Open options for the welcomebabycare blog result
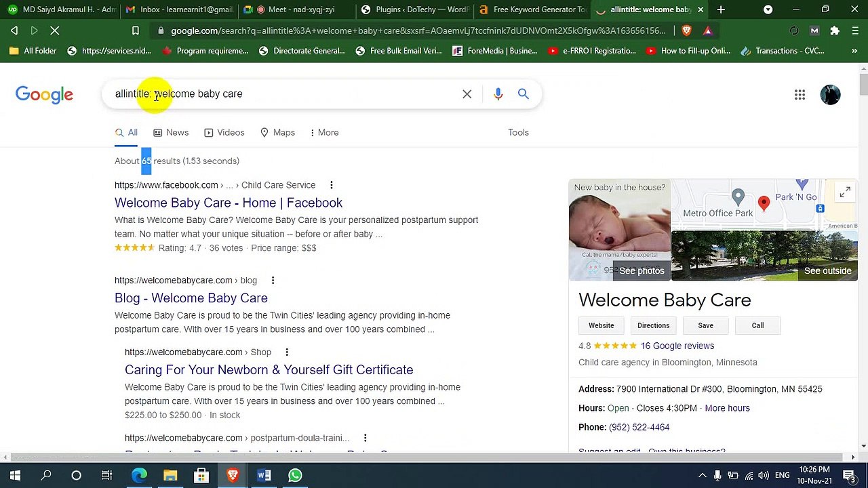868x488 pixels. point(273,281)
